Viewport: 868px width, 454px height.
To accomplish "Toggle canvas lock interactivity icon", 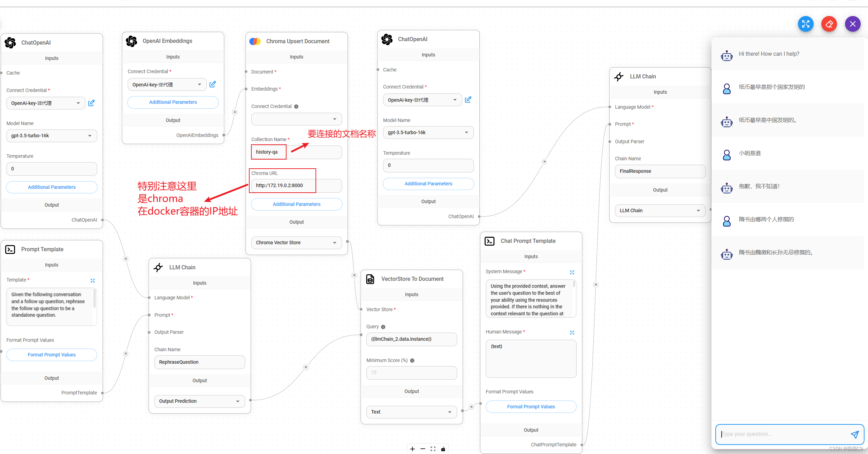I will [443, 449].
